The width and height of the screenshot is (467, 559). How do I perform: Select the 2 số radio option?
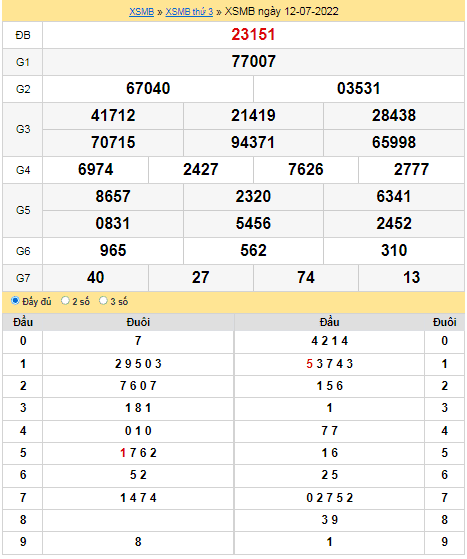pos(65,301)
